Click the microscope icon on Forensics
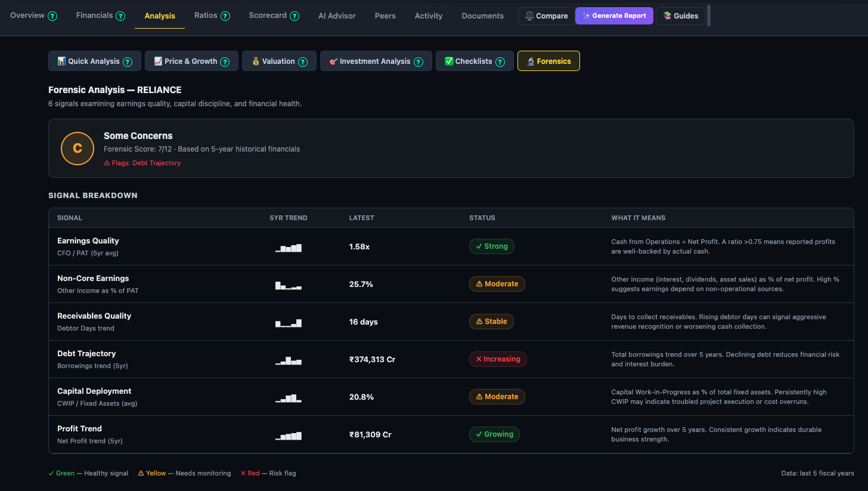The height and width of the screenshot is (491, 868). (531, 61)
